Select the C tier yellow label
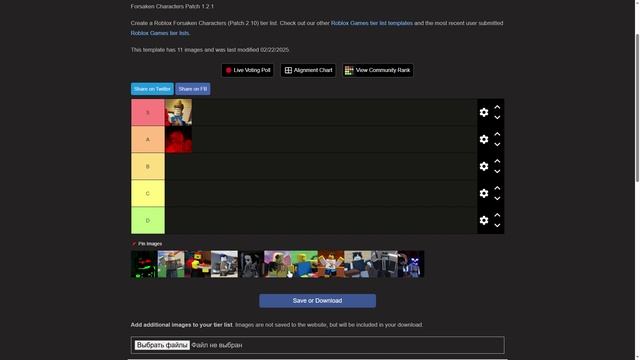The width and height of the screenshot is (640, 360). click(x=148, y=193)
